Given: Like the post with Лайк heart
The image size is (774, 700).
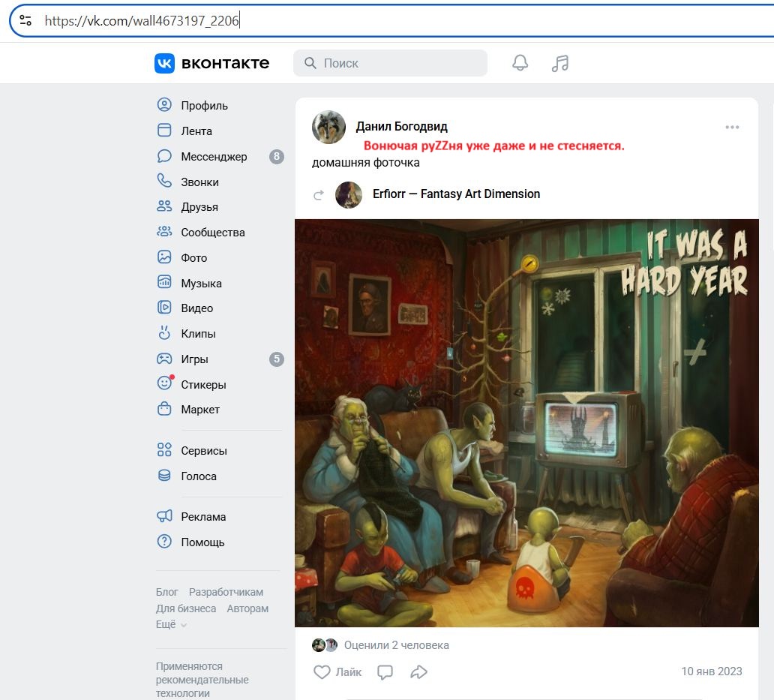Looking at the screenshot, I should 337,671.
